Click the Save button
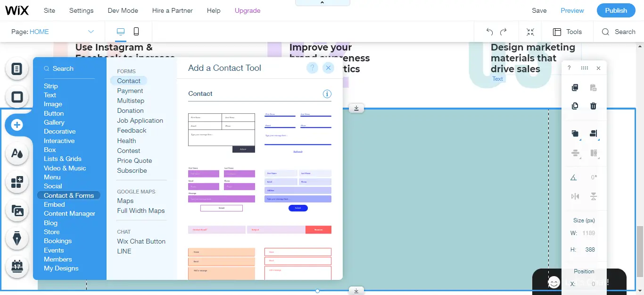644x295 pixels. tap(539, 10)
